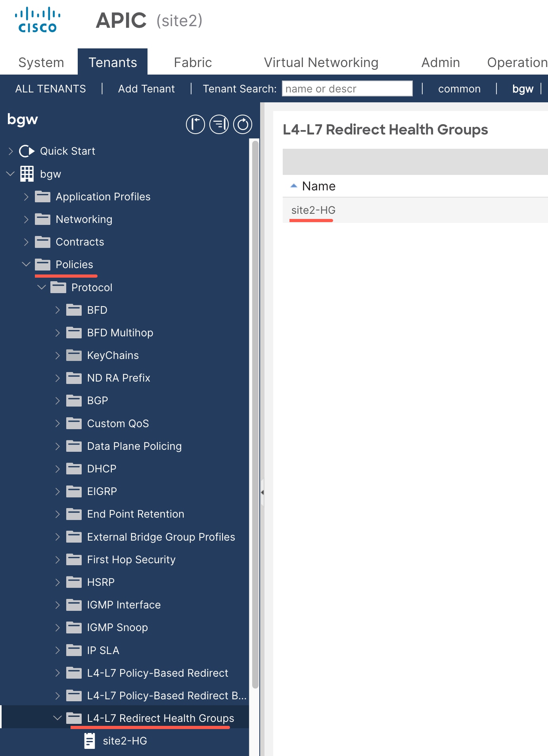Select External Bridge Group Profiles item
548x756 pixels.
(x=161, y=537)
